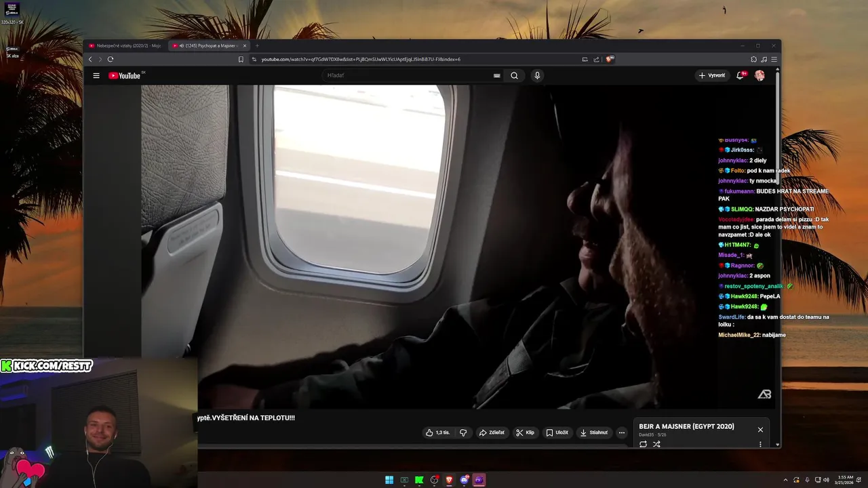Image resolution: width=868 pixels, height=488 pixels.
Task: Focus the Hľadať search field
Action: [x=412, y=75]
